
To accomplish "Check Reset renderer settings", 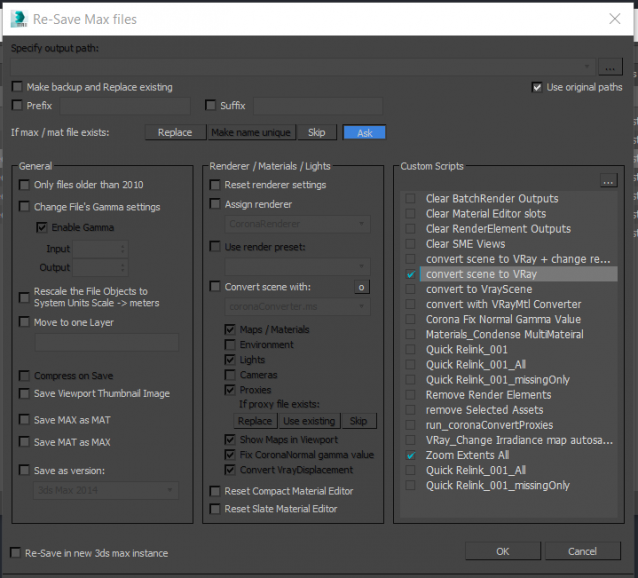I will [x=215, y=185].
